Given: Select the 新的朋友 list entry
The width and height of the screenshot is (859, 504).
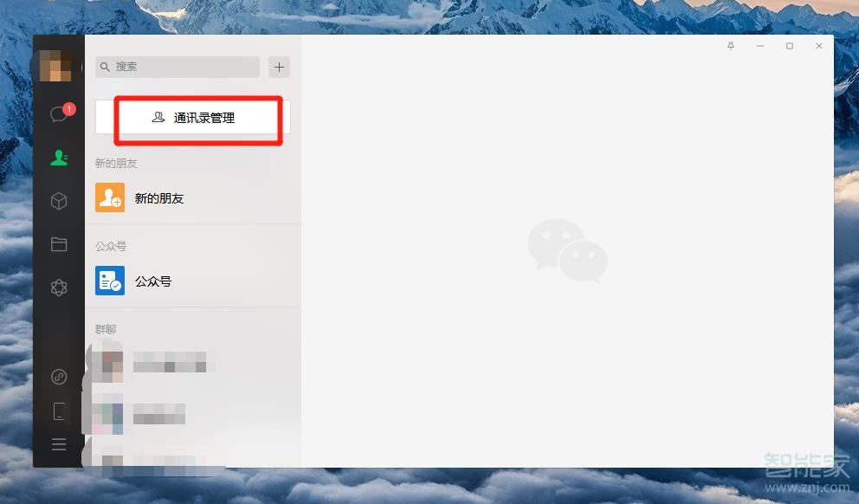Looking at the screenshot, I should 193,197.
